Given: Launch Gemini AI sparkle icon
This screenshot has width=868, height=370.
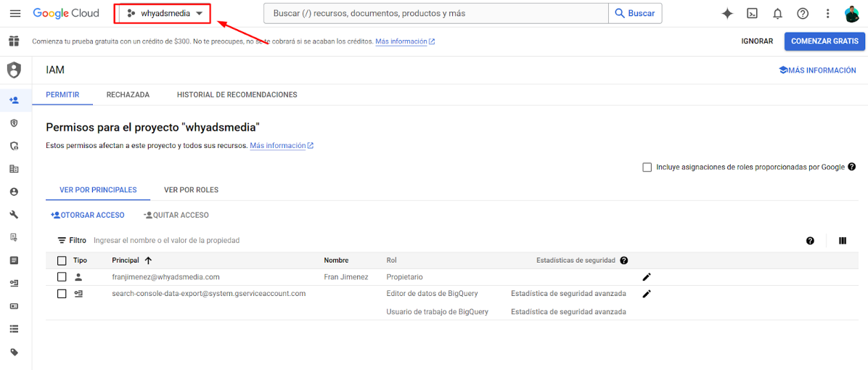Looking at the screenshot, I should tap(726, 13).
